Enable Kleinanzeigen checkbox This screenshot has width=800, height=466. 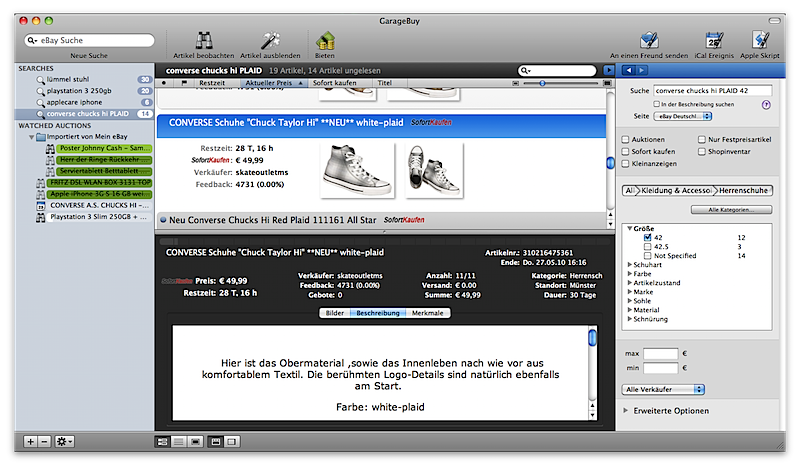(x=626, y=164)
